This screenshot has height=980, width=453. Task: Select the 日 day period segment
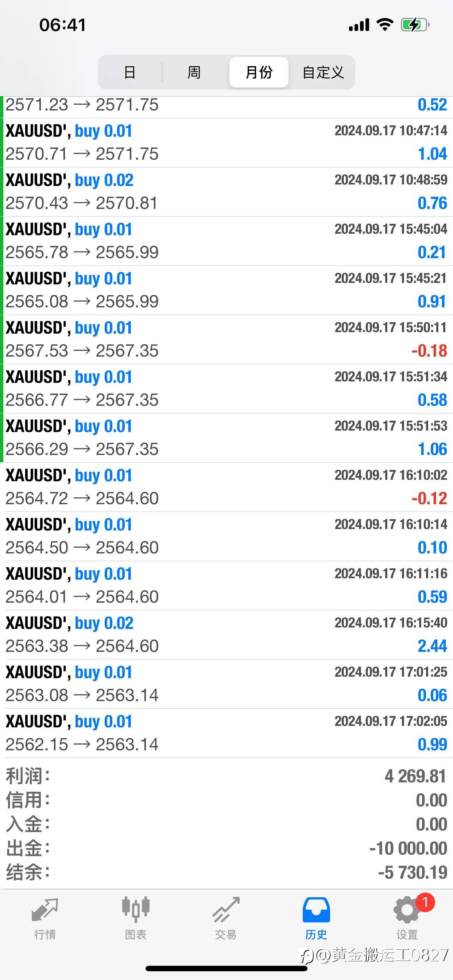coord(130,72)
